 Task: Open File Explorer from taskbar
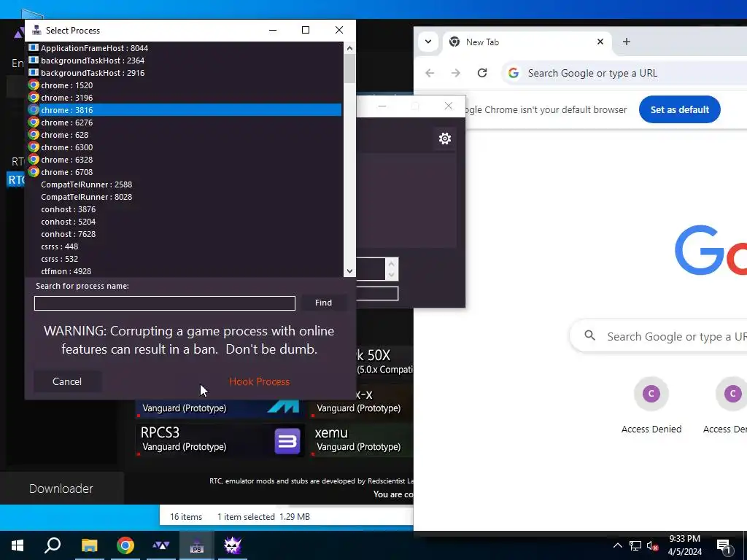[x=89, y=545]
